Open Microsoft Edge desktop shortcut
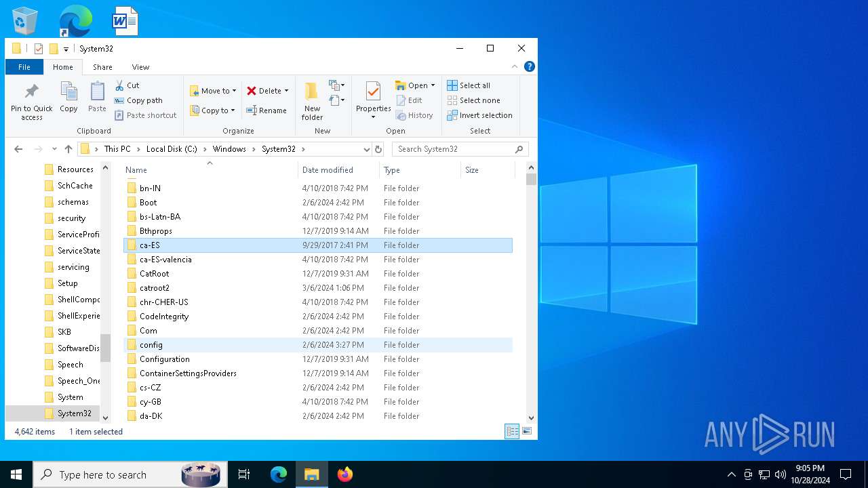The width and height of the screenshot is (868, 488). point(75,21)
